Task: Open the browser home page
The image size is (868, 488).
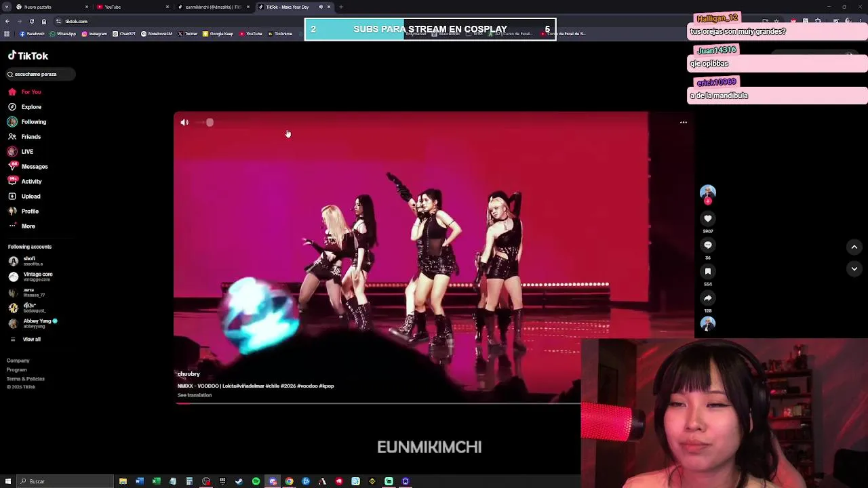Action: 44,21
